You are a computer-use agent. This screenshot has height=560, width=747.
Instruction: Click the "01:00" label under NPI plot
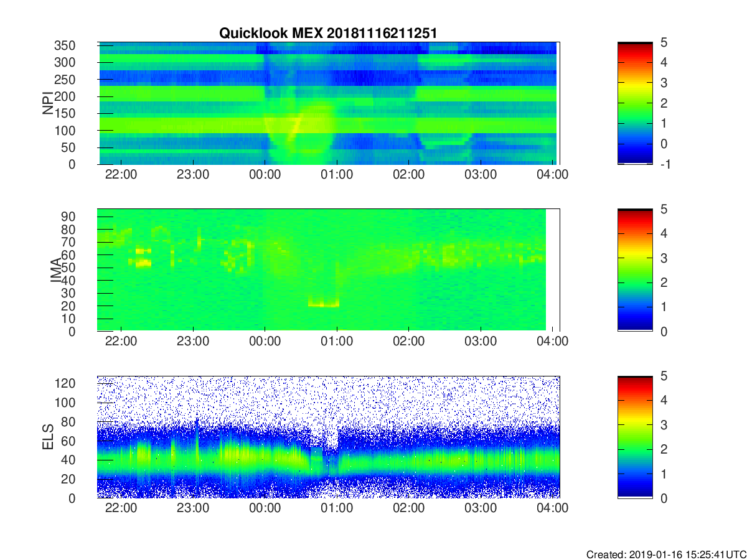337,174
